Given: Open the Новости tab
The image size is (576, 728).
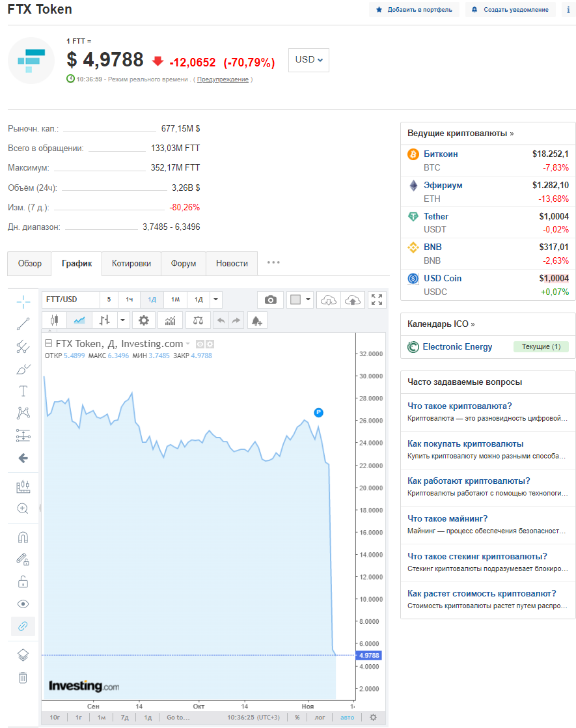Looking at the screenshot, I should pyautogui.click(x=232, y=264).
